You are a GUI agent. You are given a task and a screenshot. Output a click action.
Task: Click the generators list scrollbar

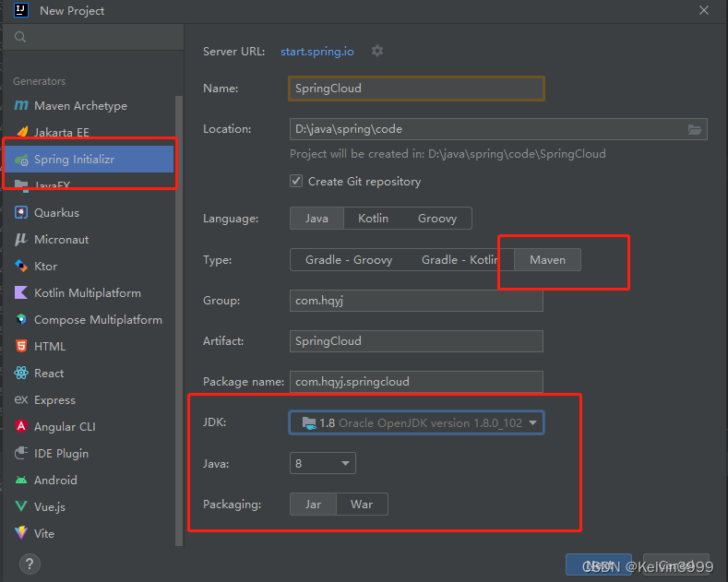179,320
